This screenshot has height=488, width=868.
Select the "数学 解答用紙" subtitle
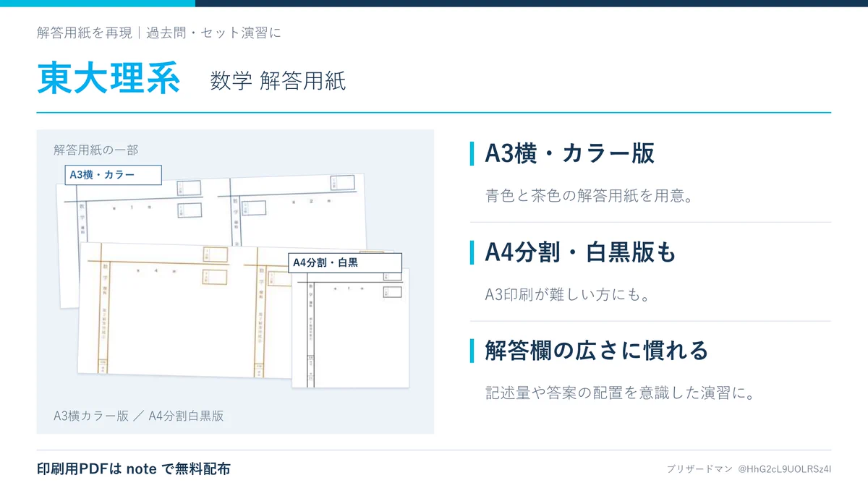pos(278,82)
